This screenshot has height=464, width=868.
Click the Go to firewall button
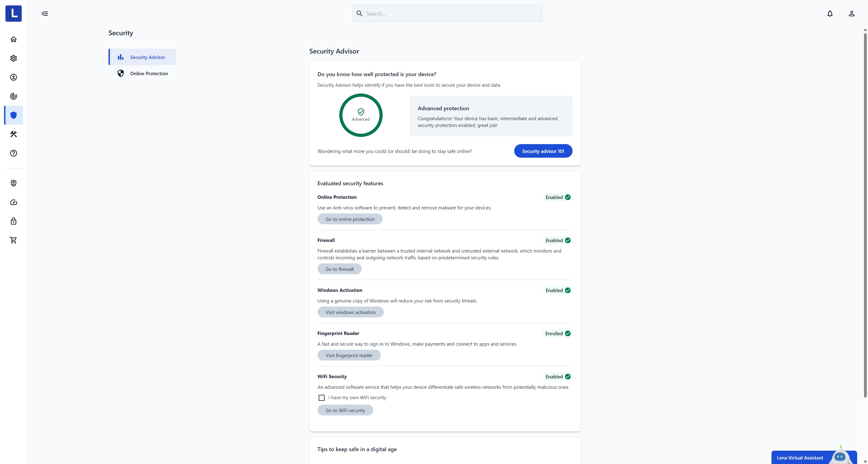coord(339,269)
